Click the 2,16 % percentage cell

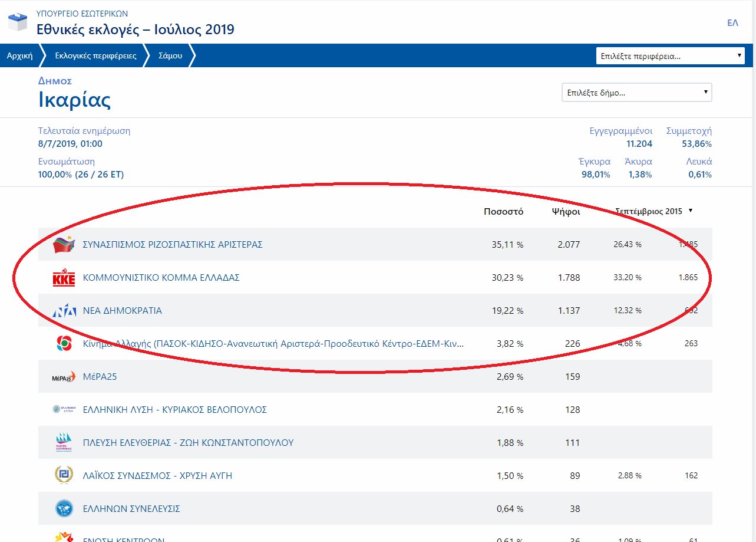[x=510, y=409]
